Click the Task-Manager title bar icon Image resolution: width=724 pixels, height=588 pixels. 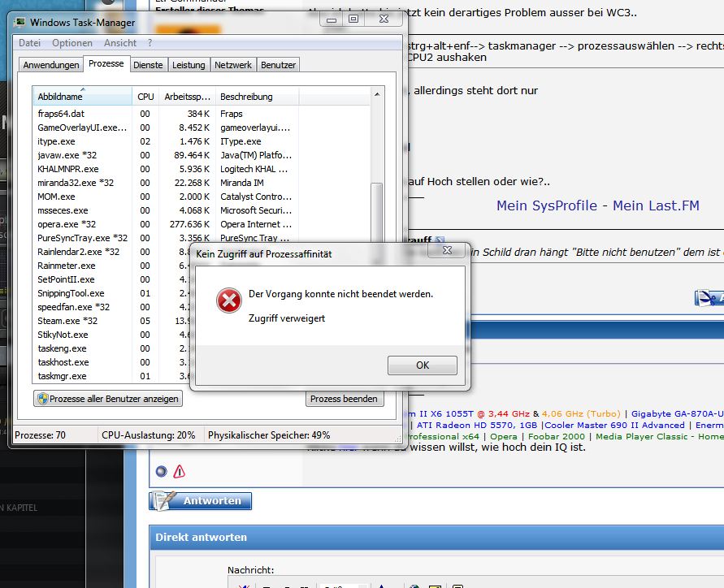tap(20, 22)
